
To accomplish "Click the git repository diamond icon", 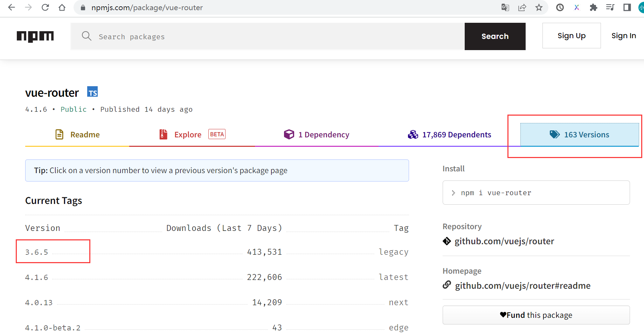I will pos(447,241).
